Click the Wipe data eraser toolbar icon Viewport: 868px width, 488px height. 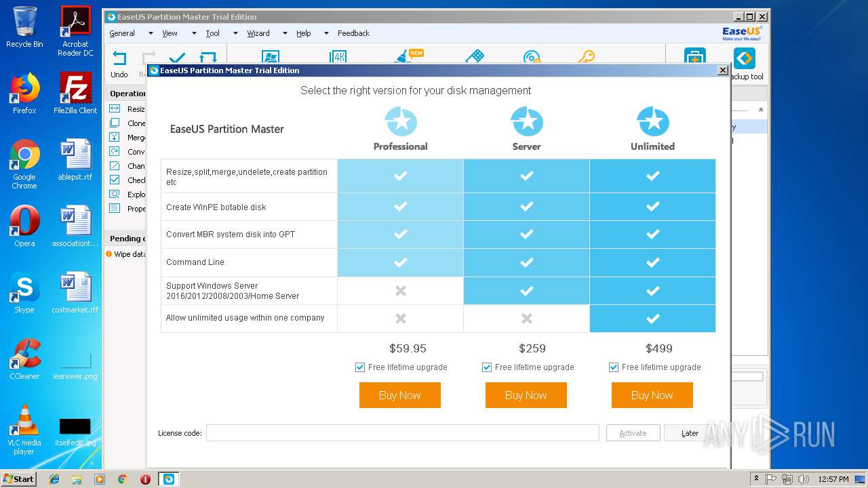[x=475, y=57]
